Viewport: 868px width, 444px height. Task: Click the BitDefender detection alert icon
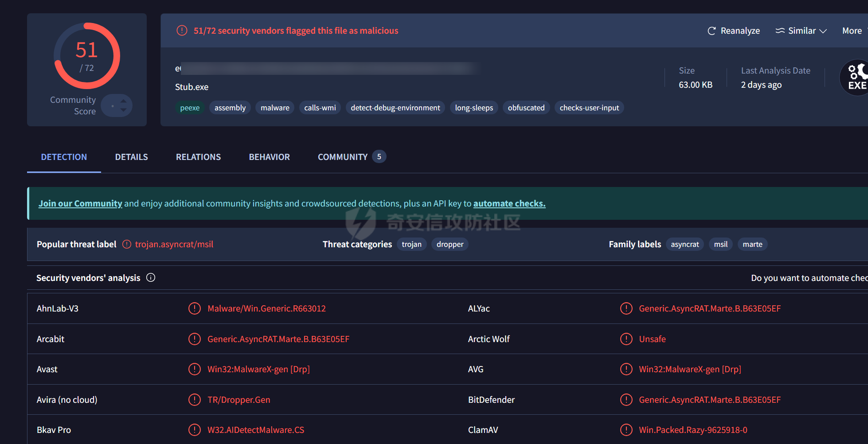(x=626, y=400)
